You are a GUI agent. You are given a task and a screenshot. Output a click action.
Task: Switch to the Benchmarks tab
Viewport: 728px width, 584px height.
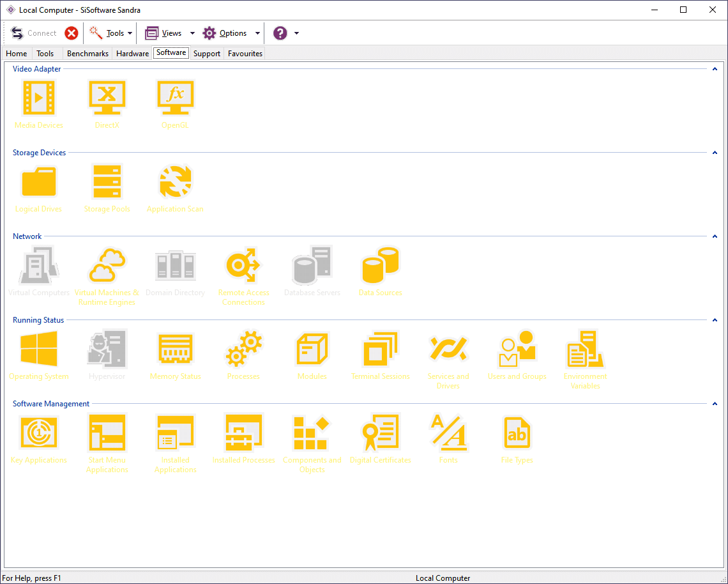(x=87, y=54)
